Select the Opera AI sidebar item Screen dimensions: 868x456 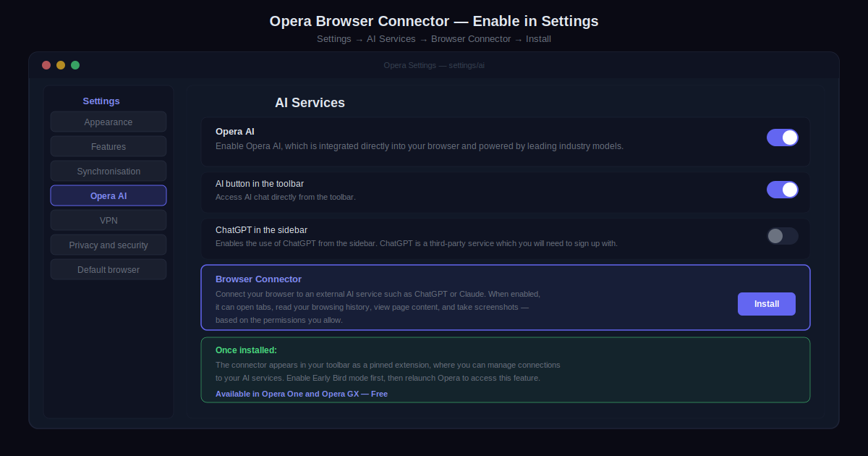pyautogui.click(x=109, y=195)
